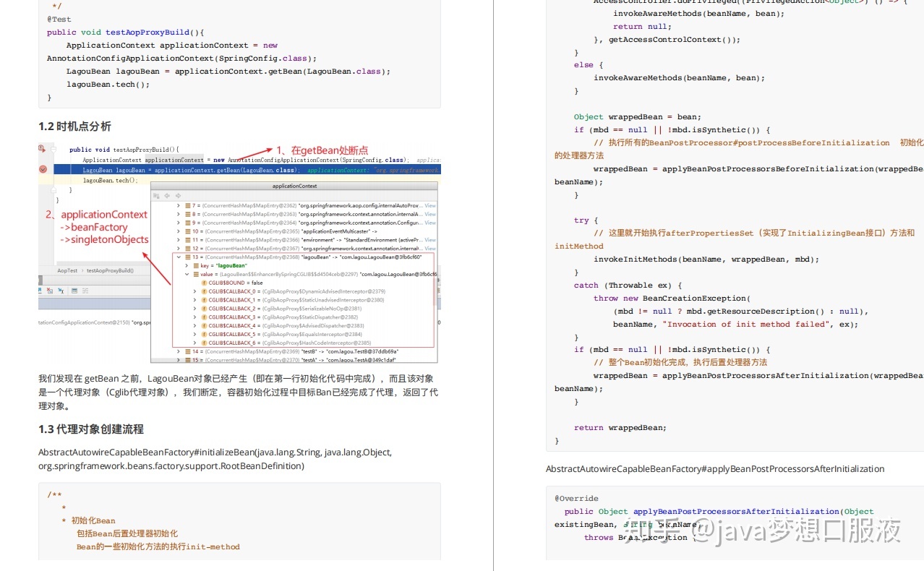Image resolution: width=924 pixels, height=571 pixels.
Task: Click the tree icon in the applicationContext popup toolbar
Action: [156, 196]
